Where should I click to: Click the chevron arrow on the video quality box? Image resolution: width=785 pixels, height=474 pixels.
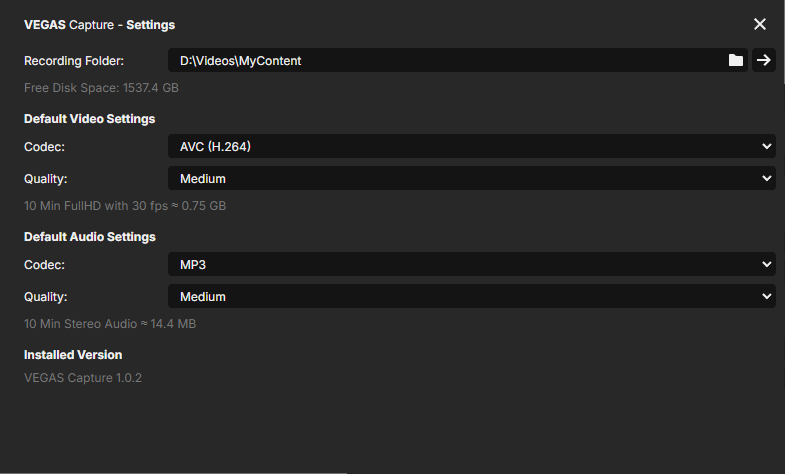[x=766, y=179]
